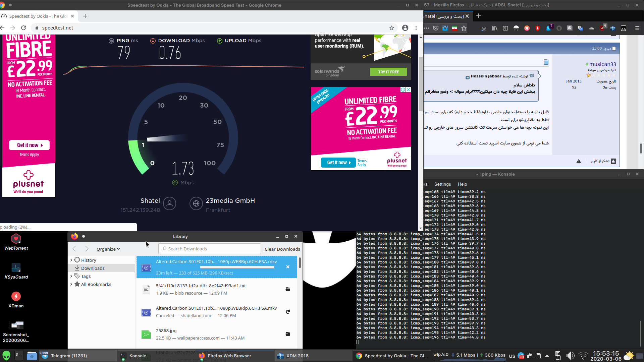Open application launcher in taskbar
The width and height of the screenshot is (644, 362).
(x=6, y=356)
